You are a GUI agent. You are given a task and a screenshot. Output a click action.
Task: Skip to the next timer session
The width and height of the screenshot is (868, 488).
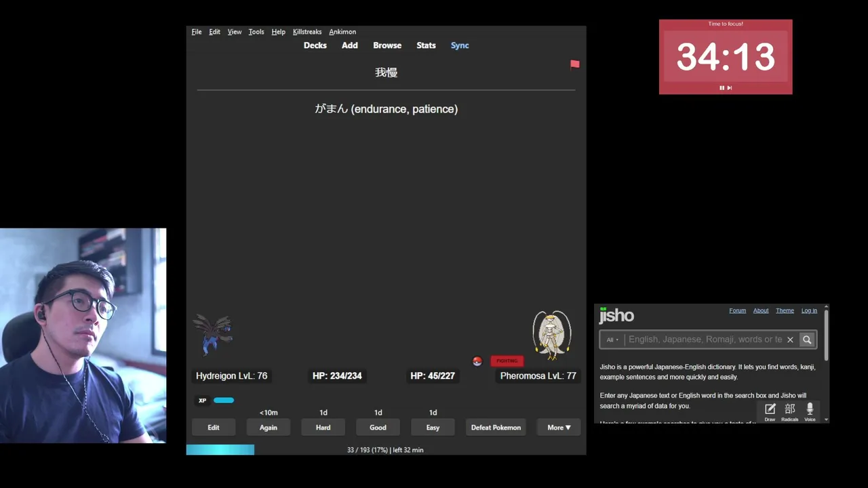pyautogui.click(x=730, y=87)
